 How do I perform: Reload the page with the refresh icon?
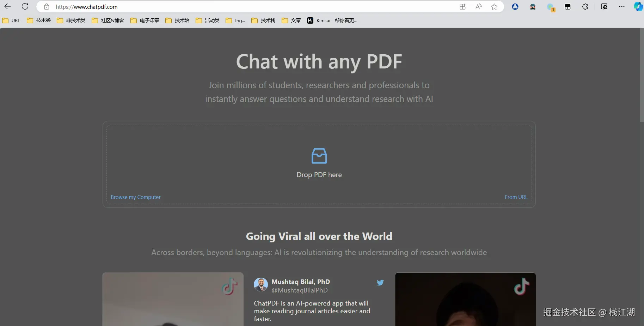[25, 7]
